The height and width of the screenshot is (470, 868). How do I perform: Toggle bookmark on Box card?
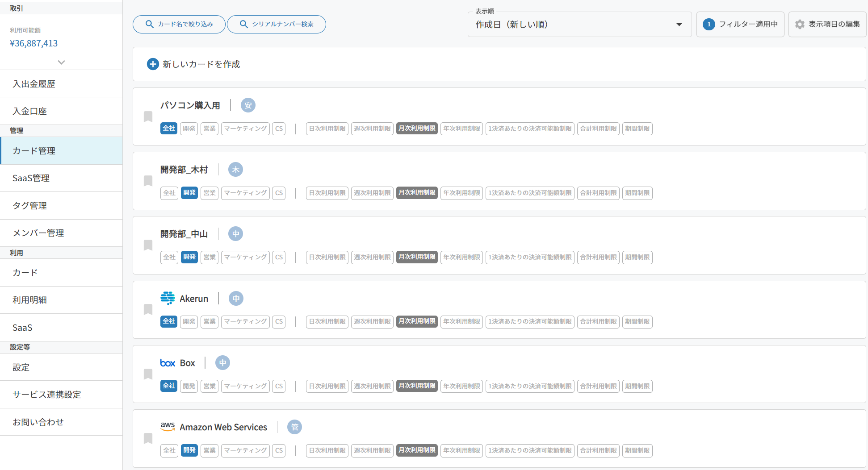(148, 374)
